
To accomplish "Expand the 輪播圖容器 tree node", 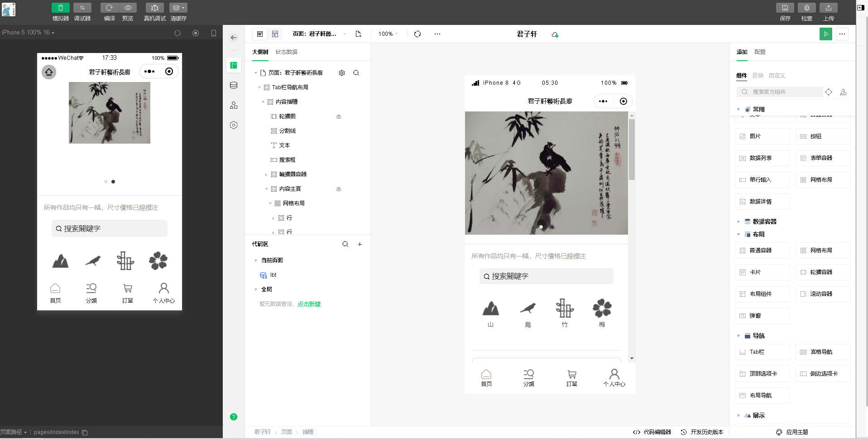I will [267, 174].
